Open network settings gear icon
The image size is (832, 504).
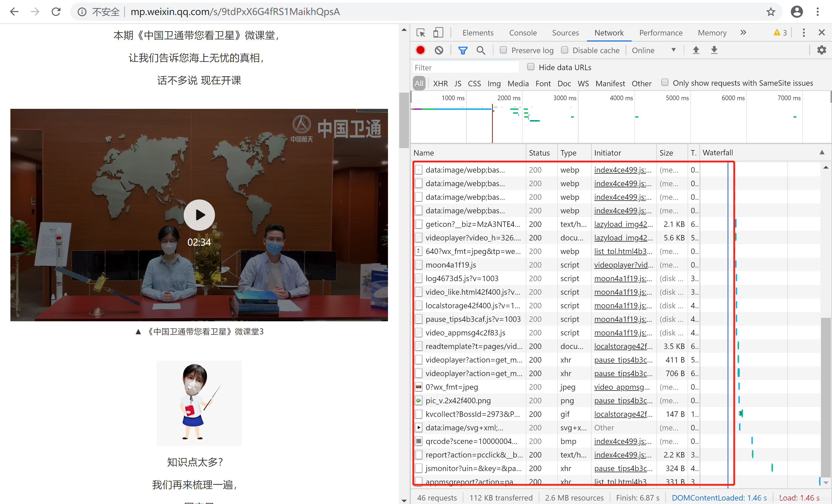tap(822, 50)
